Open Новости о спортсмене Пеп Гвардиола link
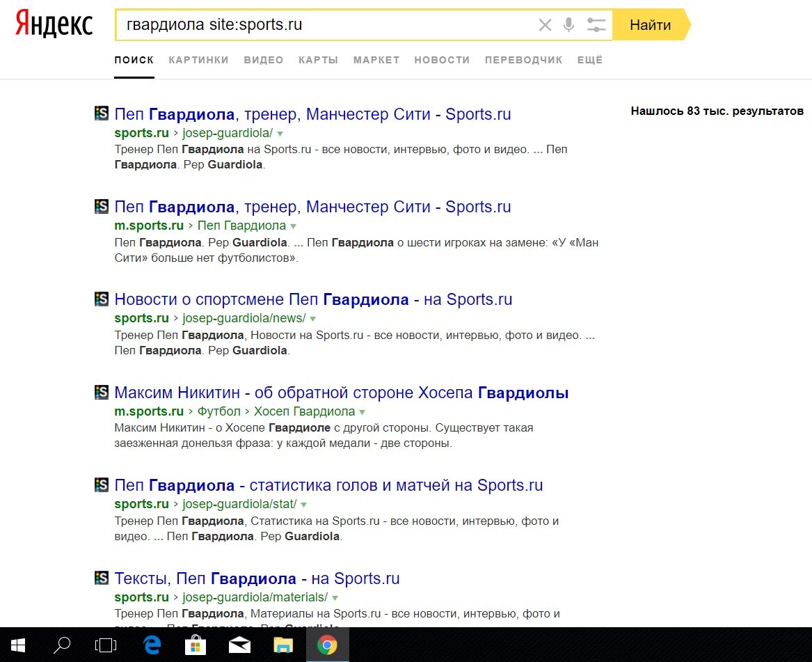Screen dimensions: 812x662 (313, 299)
